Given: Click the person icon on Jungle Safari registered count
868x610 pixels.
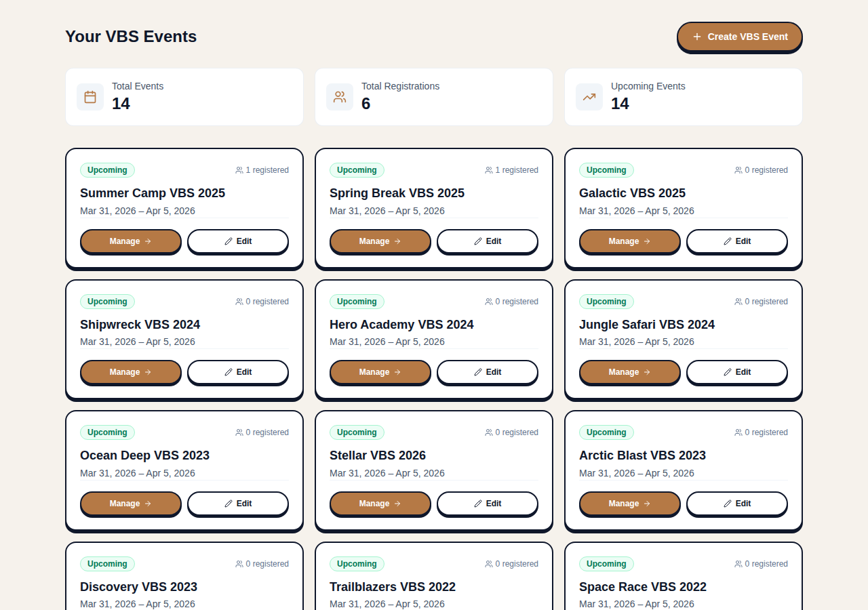Looking at the screenshot, I should pos(736,302).
